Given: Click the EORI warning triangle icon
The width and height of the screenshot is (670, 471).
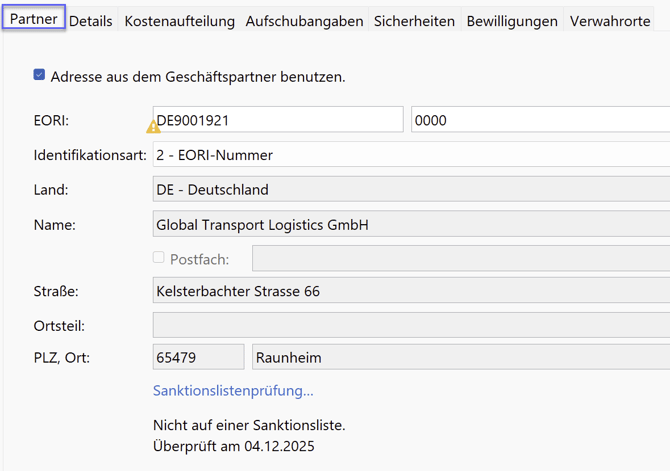Looking at the screenshot, I should coord(153,127).
